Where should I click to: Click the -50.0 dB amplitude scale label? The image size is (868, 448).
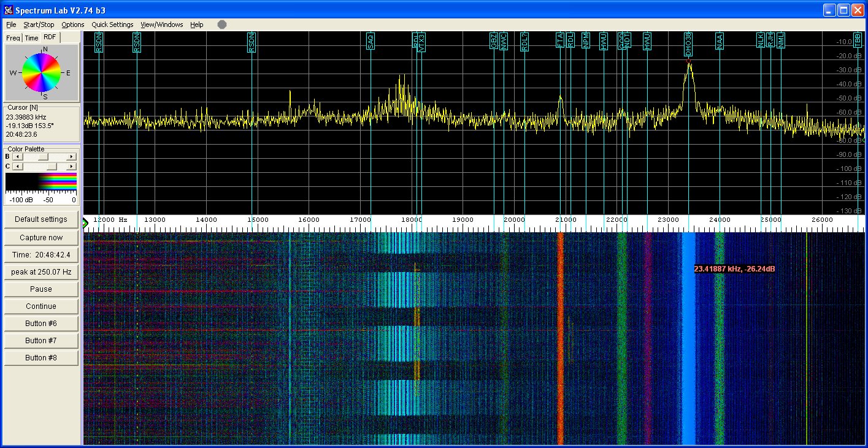[x=850, y=98]
